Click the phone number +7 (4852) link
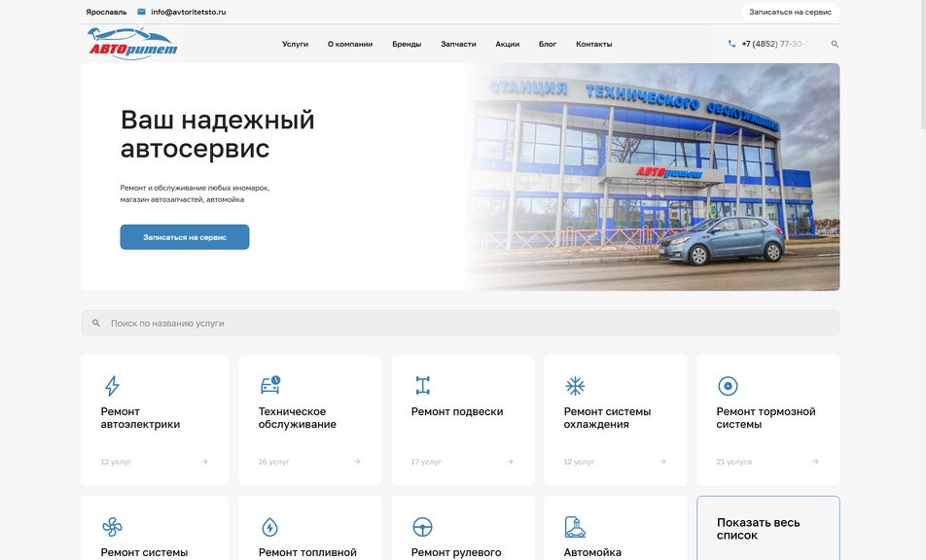Image resolution: width=926 pixels, height=560 pixels. [x=775, y=44]
